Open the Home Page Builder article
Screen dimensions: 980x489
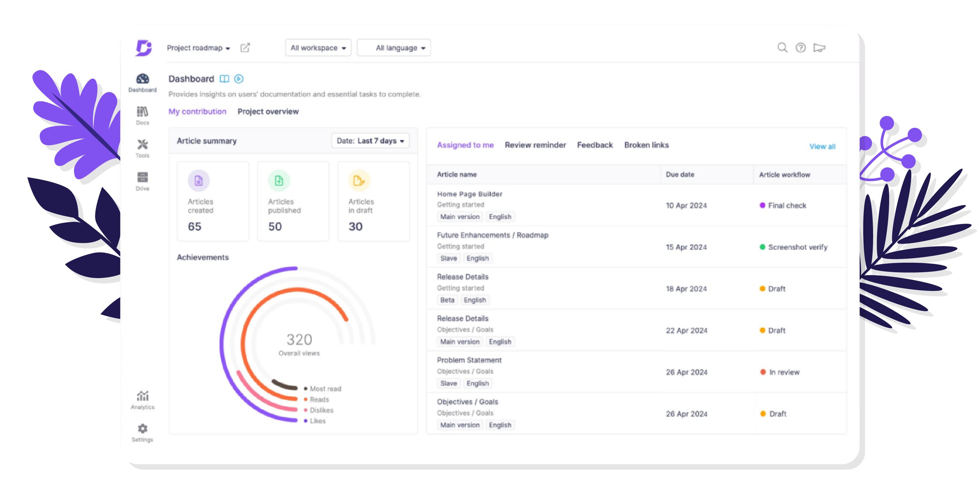point(470,194)
